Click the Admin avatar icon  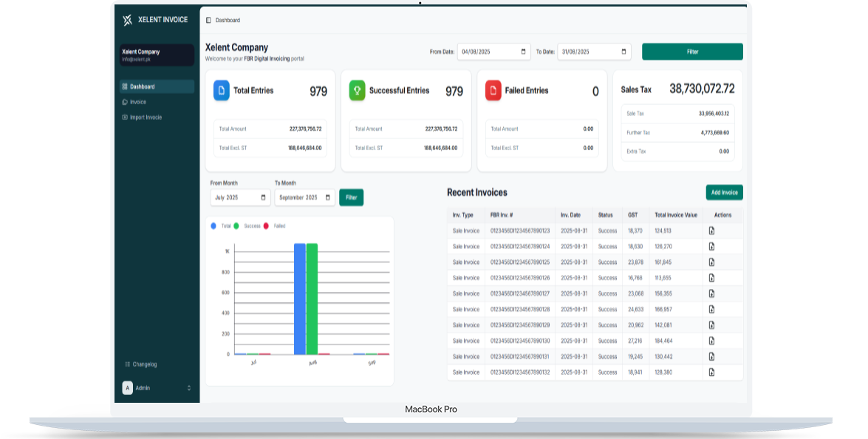tap(127, 388)
